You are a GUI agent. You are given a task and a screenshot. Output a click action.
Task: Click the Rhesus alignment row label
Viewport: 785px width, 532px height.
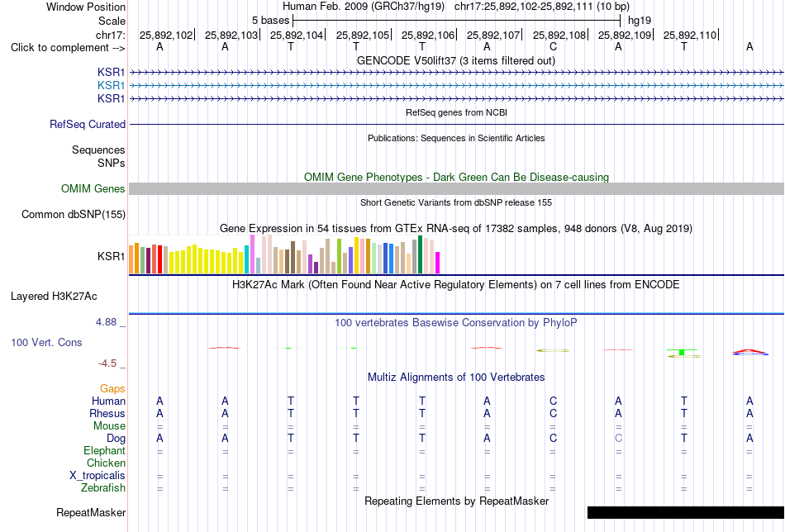point(107,413)
